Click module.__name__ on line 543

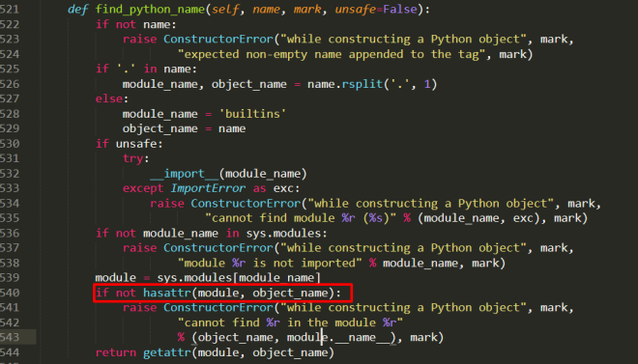[341, 338]
